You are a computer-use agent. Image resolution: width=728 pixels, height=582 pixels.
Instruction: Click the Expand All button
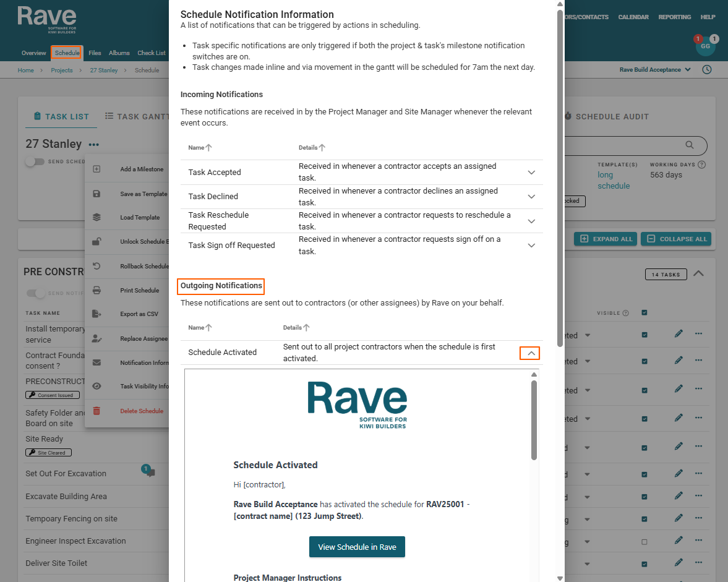pyautogui.click(x=606, y=239)
